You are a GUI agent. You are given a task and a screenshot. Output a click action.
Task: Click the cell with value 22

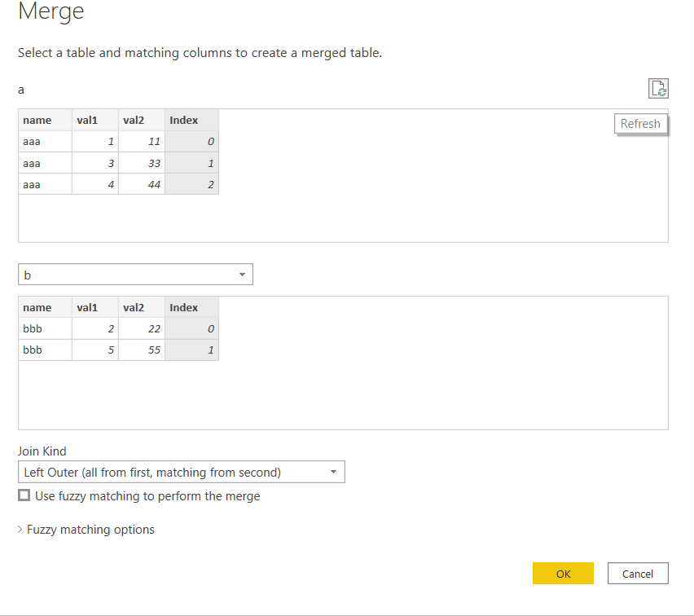tap(142, 328)
